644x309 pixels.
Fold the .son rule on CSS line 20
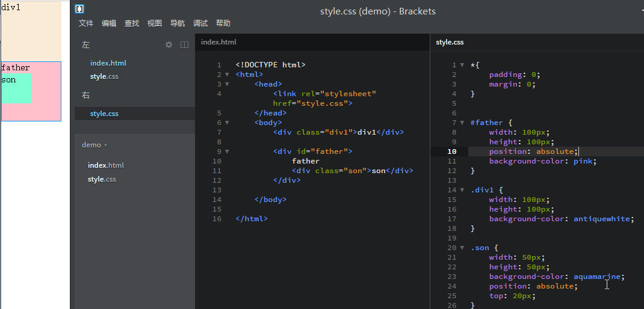coord(462,248)
